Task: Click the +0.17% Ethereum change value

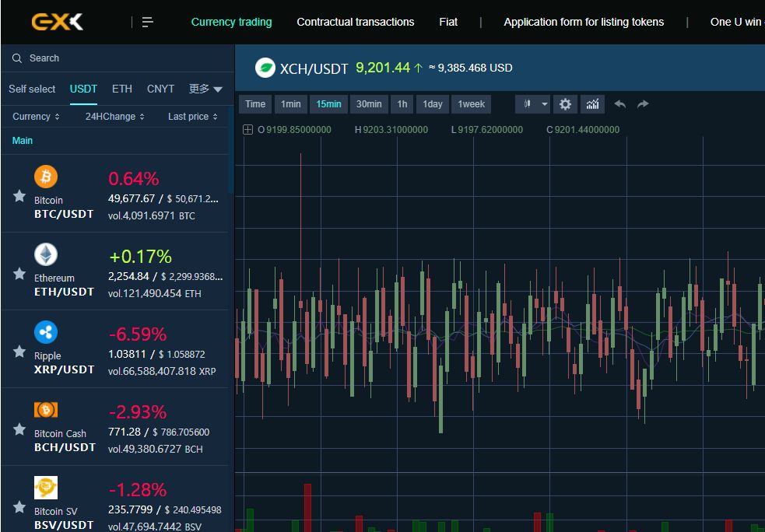Action: [x=141, y=257]
